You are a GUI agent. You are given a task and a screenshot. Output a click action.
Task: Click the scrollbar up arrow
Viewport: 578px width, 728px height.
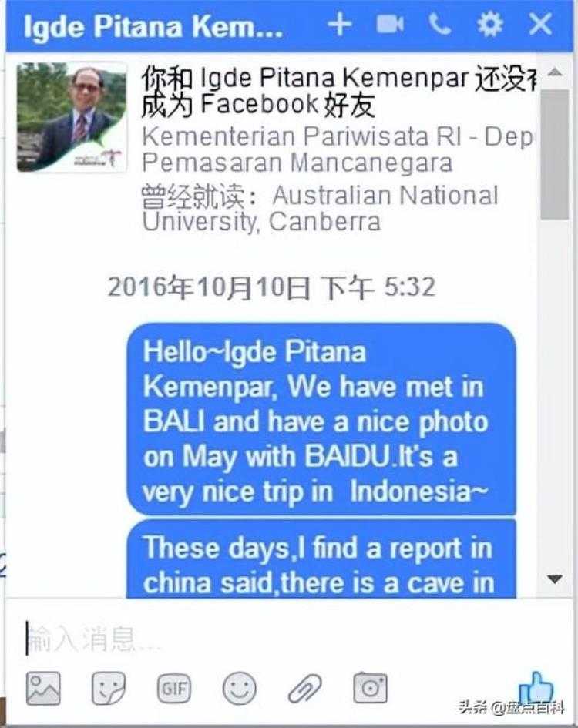pos(555,72)
